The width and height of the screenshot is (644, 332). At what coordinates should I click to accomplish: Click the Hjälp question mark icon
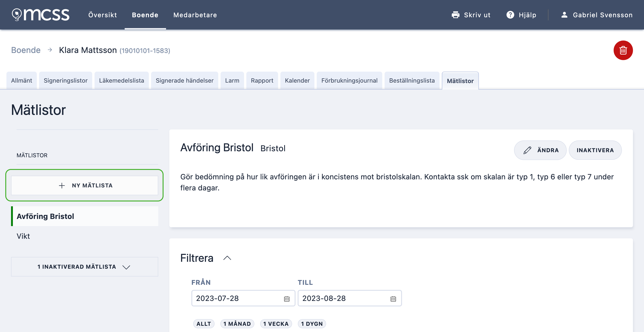coord(510,15)
